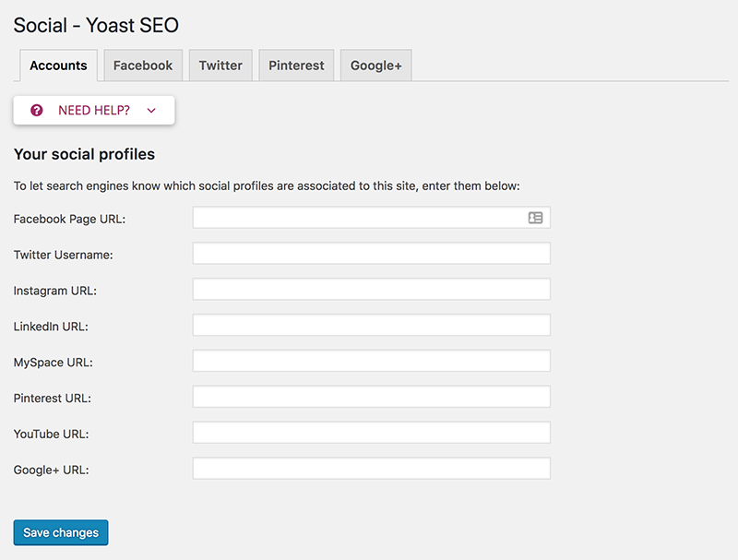
Task: Focus the Instagram URL field
Action: pos(372,289)
